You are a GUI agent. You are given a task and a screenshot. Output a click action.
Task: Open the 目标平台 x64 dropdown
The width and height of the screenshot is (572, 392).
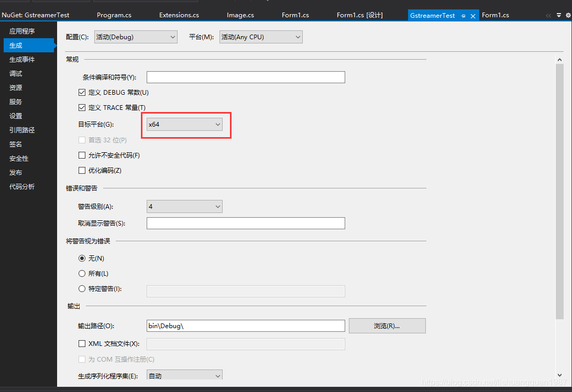coord(184,125)
